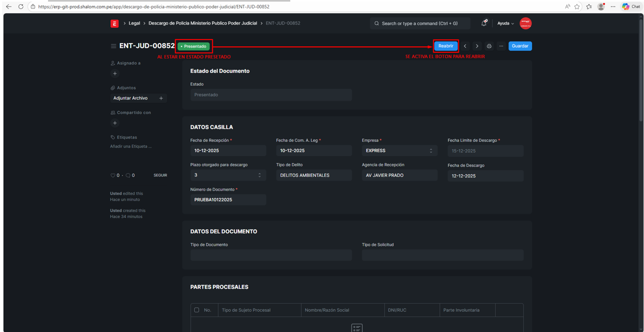Click the Número de Documento field
The height and width of the screenshot is (332, 644).
228,200
